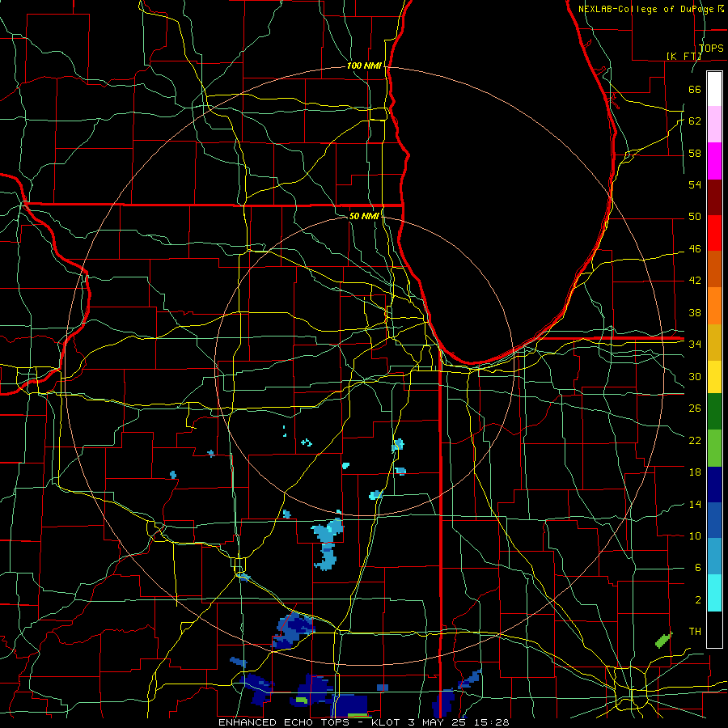
Task: Select the dark green legend swatch
Action: coord(714,412)
